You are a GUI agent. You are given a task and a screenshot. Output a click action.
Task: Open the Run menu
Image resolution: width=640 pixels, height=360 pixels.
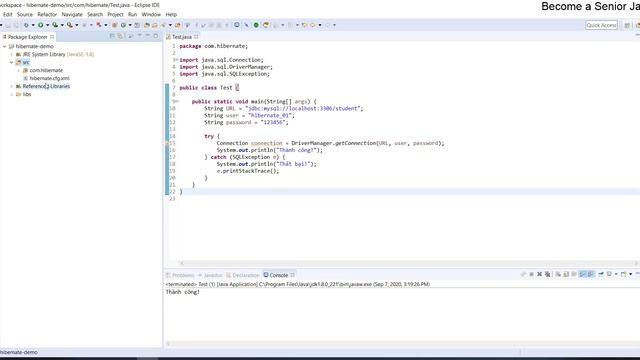click(132, 14)
